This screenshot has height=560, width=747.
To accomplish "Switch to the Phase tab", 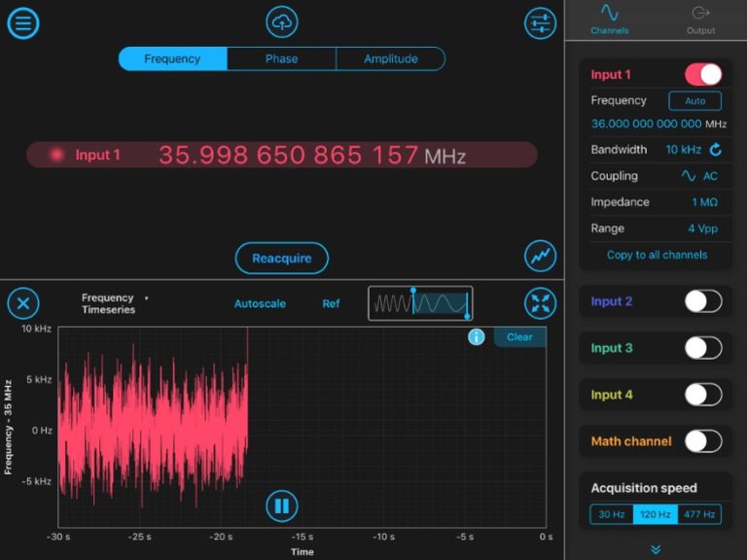I will [281, 58].
